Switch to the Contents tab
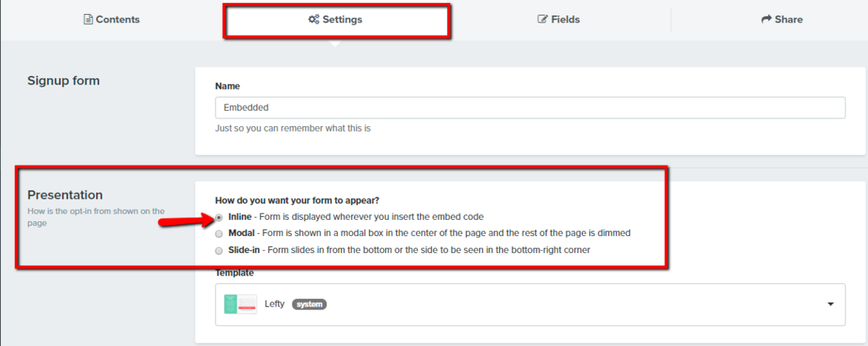The width and height of the screenshot is (868, 346). pyautogui.click(x=112, y=19)
